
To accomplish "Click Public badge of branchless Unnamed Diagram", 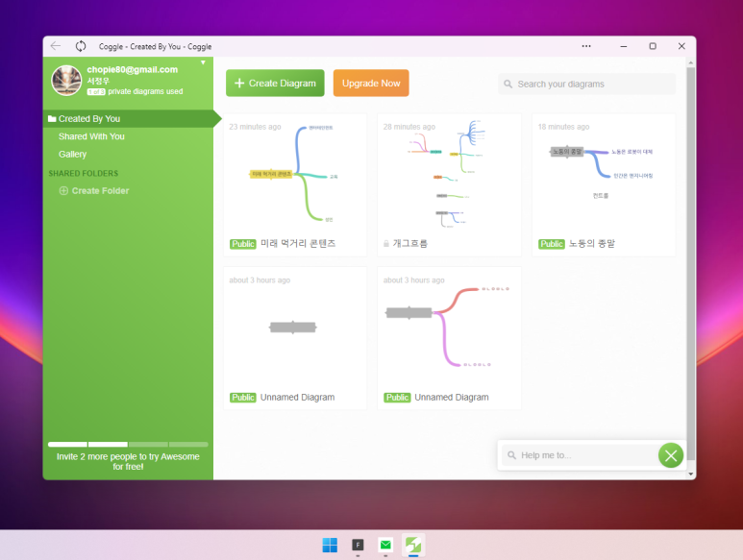I will [243, 398].
